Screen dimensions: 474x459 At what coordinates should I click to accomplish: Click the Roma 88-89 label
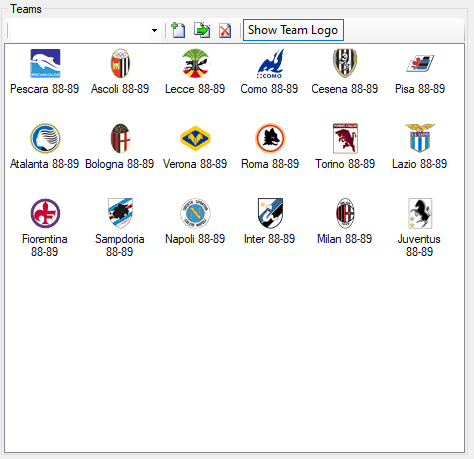pyautogui.click(x=270, y=164)
